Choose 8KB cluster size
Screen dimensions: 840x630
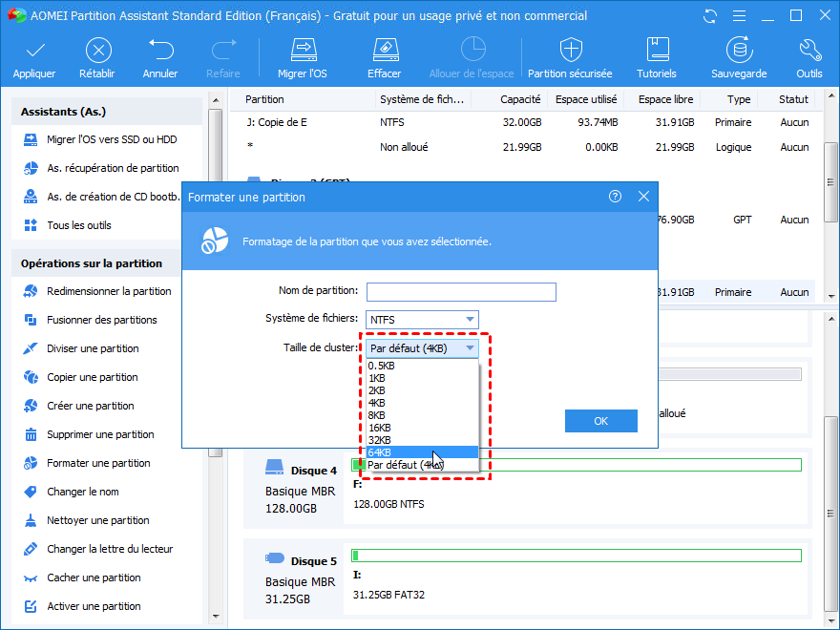tap(422, 415)
